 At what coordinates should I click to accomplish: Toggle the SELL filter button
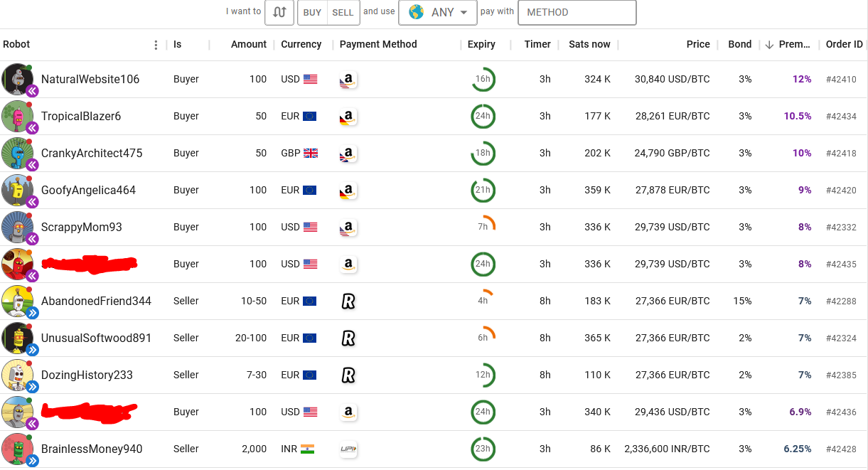(343, 13)
